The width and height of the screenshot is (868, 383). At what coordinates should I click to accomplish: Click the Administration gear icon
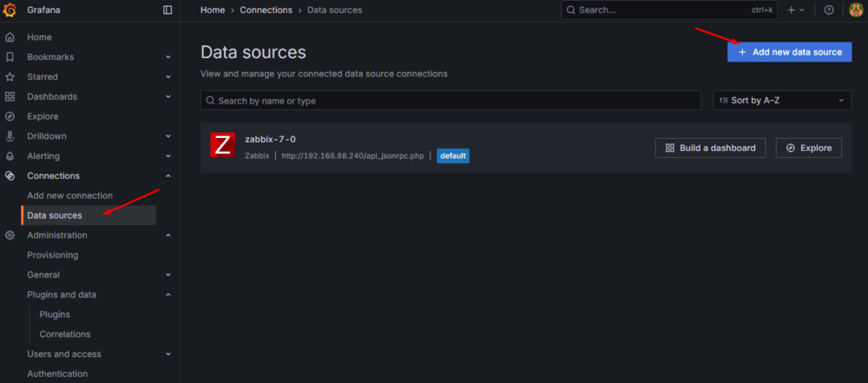click(x=10, y=235)
